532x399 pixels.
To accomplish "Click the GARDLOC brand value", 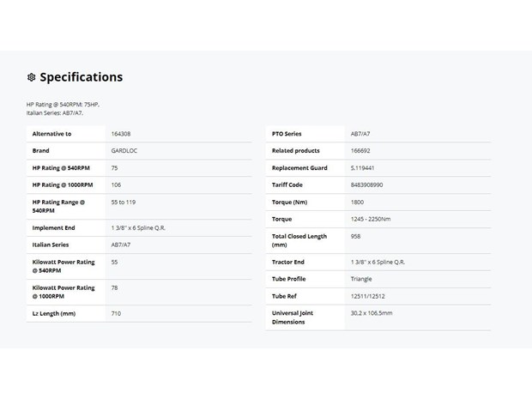I will [124, 151].
